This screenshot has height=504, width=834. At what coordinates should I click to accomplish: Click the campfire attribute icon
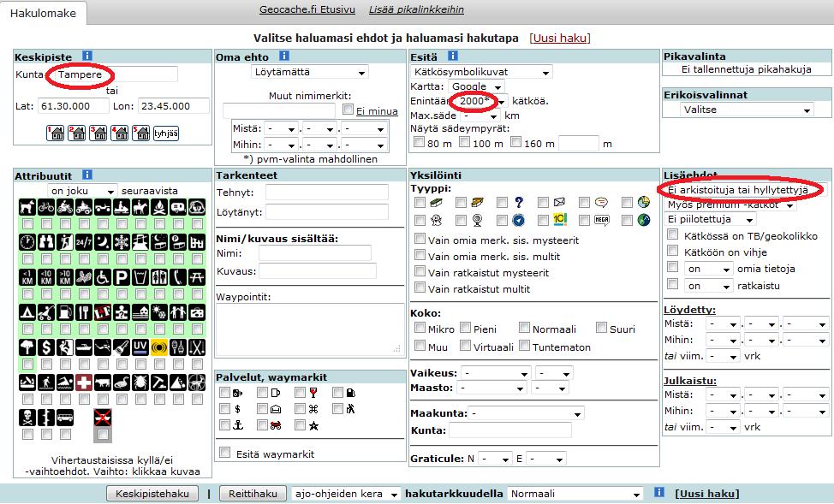point(159,206)
